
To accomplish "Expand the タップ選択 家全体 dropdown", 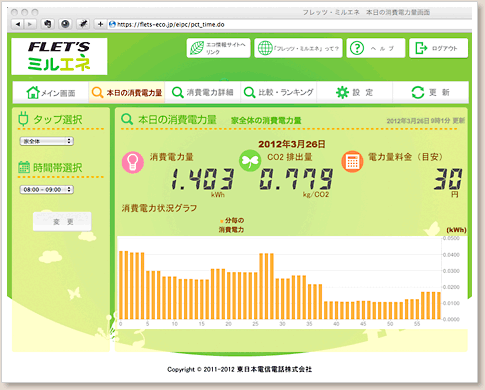I will tap(46, 141).
